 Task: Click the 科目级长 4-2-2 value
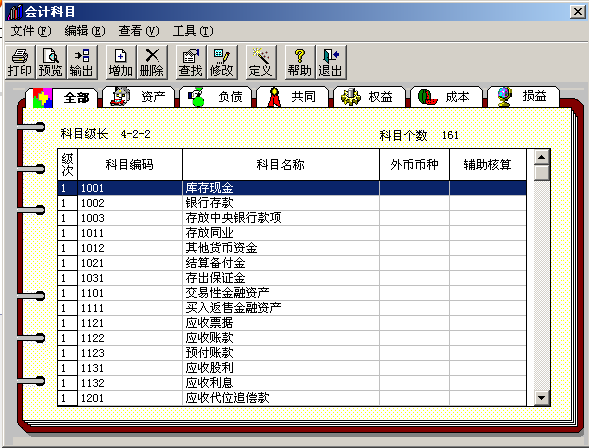click(x=136, y=134)
